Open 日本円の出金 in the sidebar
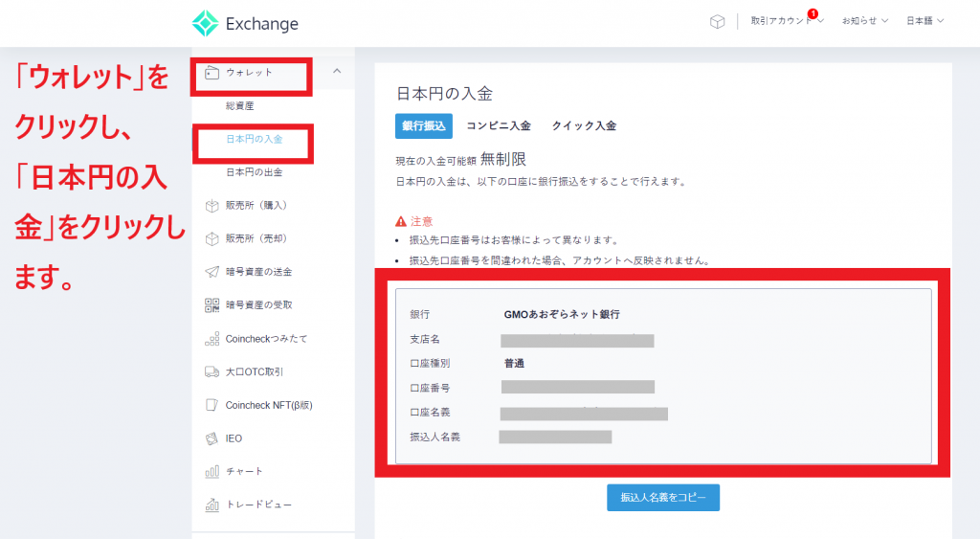 coord(254,172)
